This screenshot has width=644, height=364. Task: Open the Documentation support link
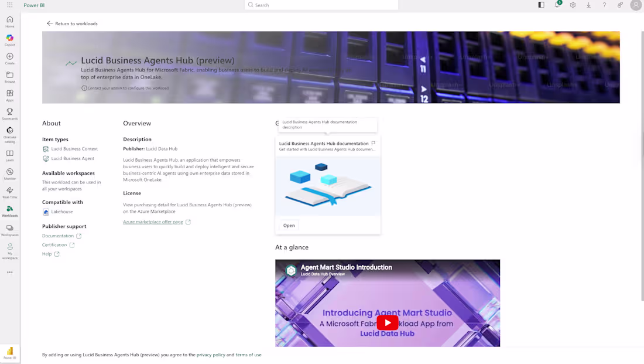point(62,236)
